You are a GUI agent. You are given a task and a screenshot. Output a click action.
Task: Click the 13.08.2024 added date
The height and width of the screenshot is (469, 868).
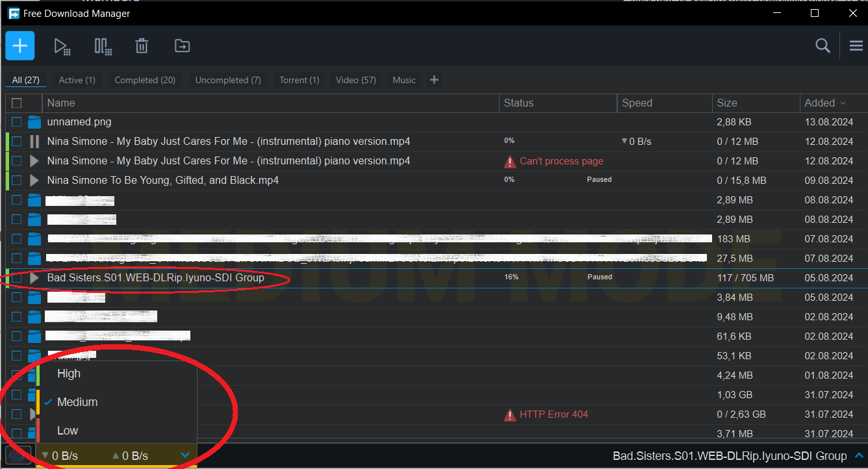828,122
